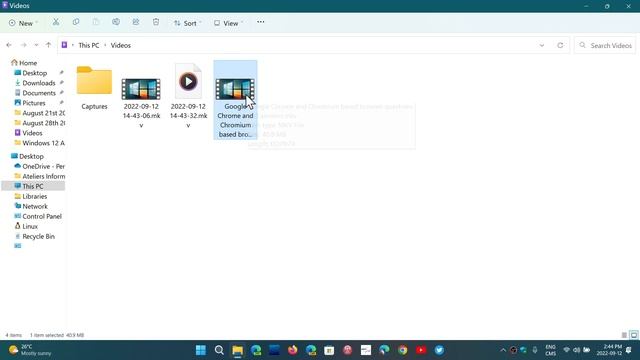Expand the Recent locations dropdown arrow
This screenshot has width=640, height=360.
[36, 45]
